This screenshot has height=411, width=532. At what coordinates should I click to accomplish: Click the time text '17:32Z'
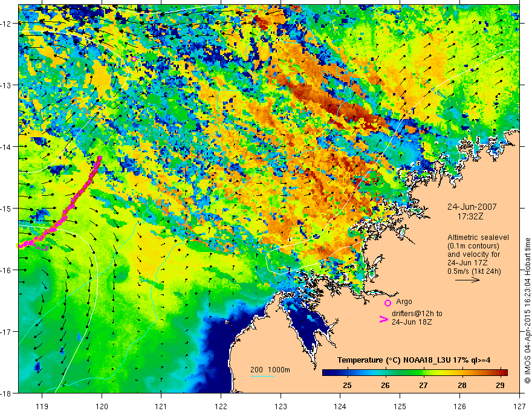click(x=470, y=216)
